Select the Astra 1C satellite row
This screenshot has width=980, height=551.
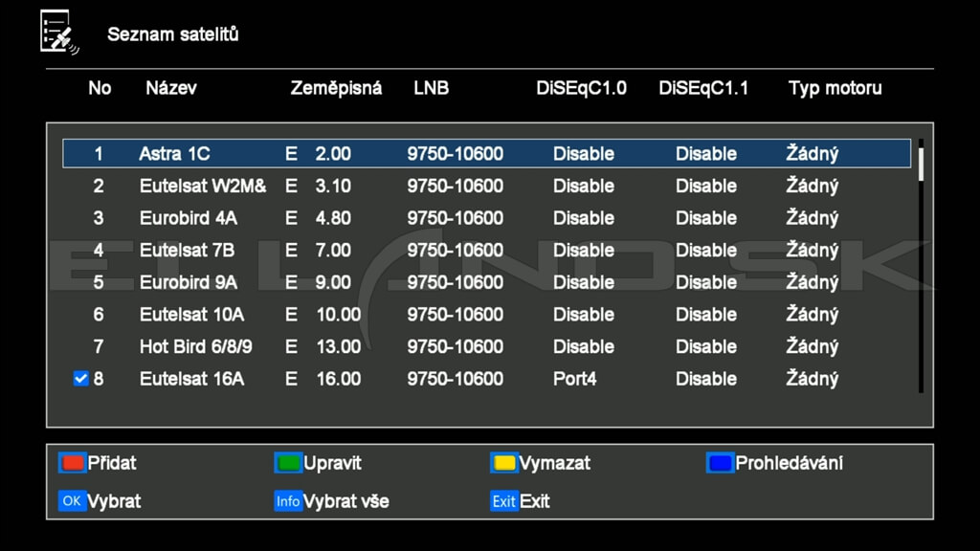[x=486, y=154]
